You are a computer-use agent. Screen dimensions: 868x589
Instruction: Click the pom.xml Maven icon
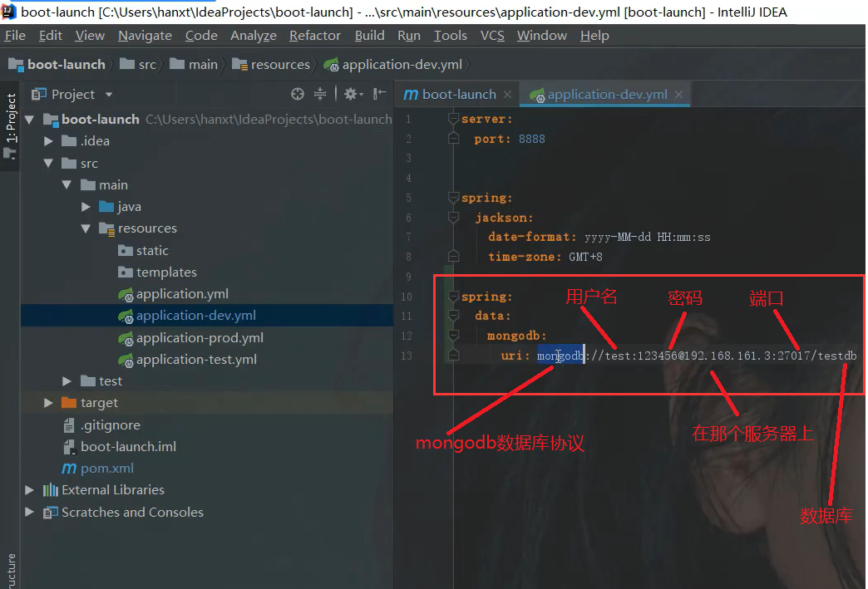click(x=69, y=469)
